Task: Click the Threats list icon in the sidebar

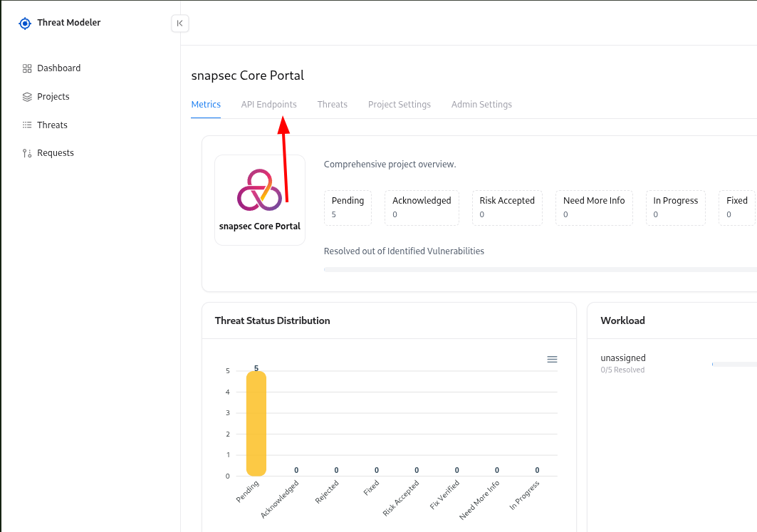Action: (x=27, y=125)
